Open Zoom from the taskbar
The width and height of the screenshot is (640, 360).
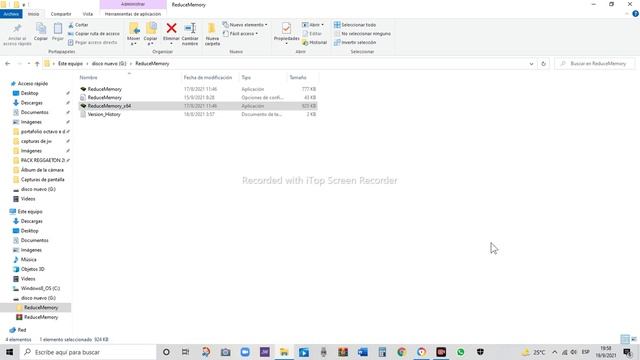coord(245,352)
